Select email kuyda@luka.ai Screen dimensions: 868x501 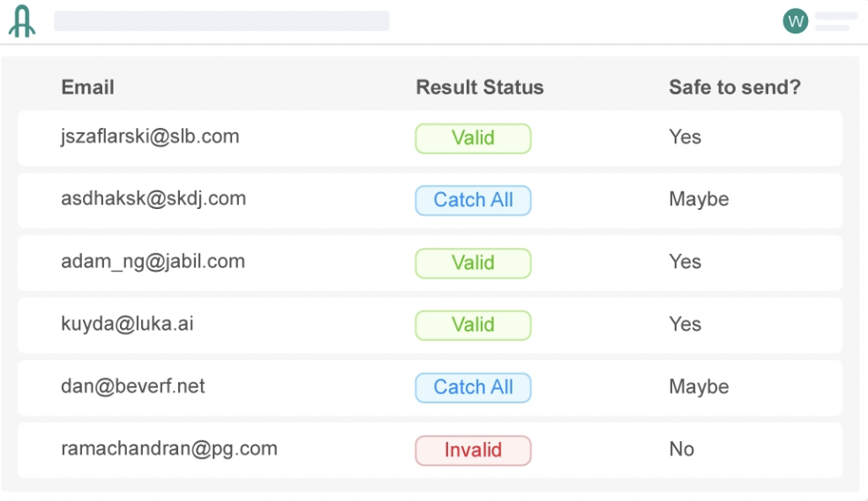(x=127, y=324)
